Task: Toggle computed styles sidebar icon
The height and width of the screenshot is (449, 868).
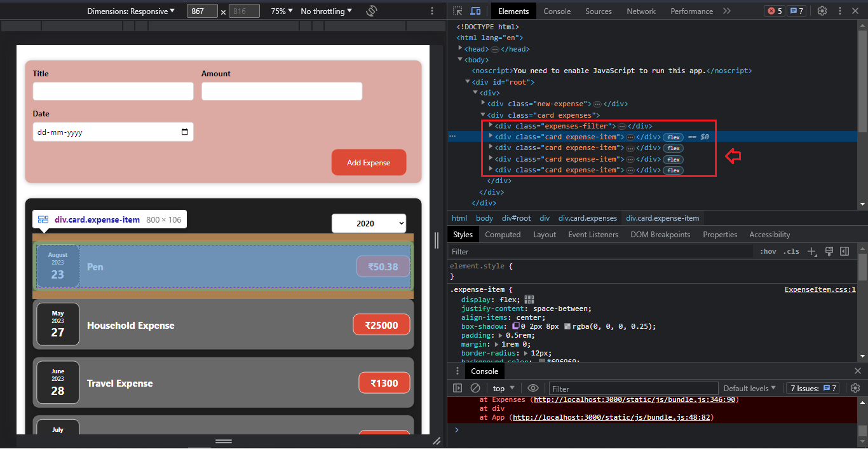Action: click(844, 251)
